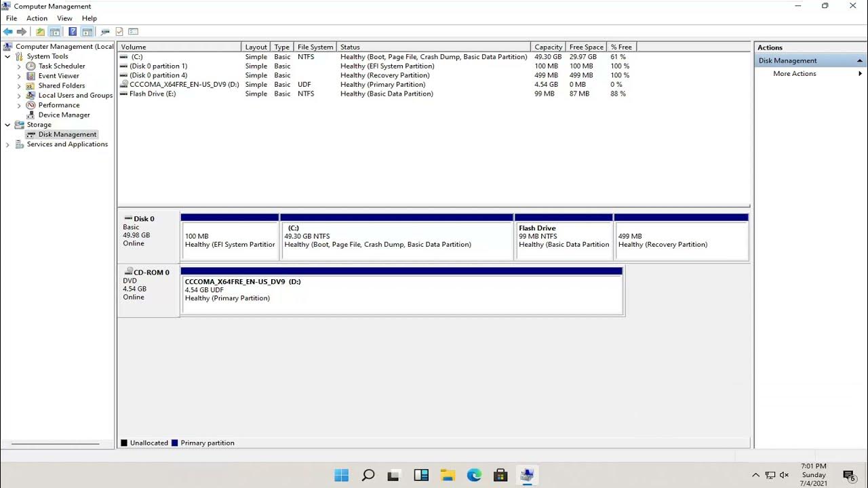Click the list settings icon at toolbar end
Image resolution: width=868 pixels, height=488 pixels.
(x=133, y=32)
